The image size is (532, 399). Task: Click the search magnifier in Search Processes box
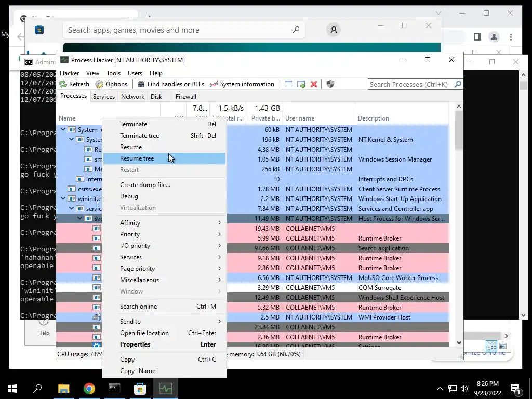[x=458, y=84]
